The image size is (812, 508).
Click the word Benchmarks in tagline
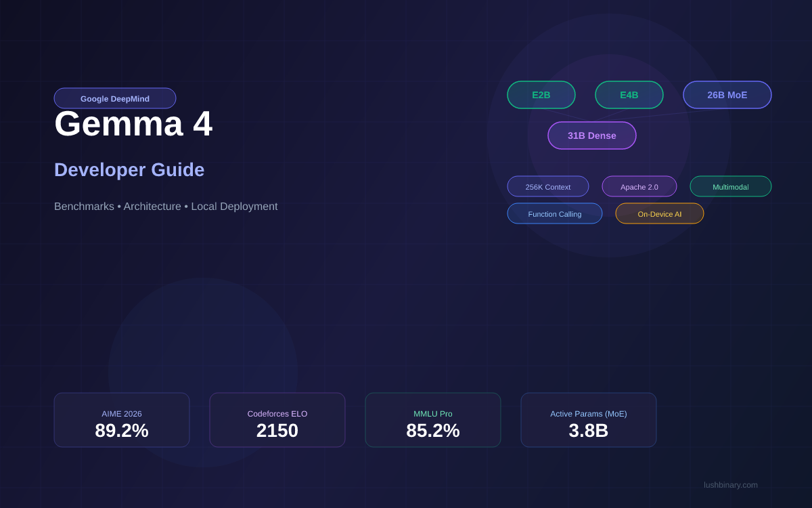pos(84,207)
